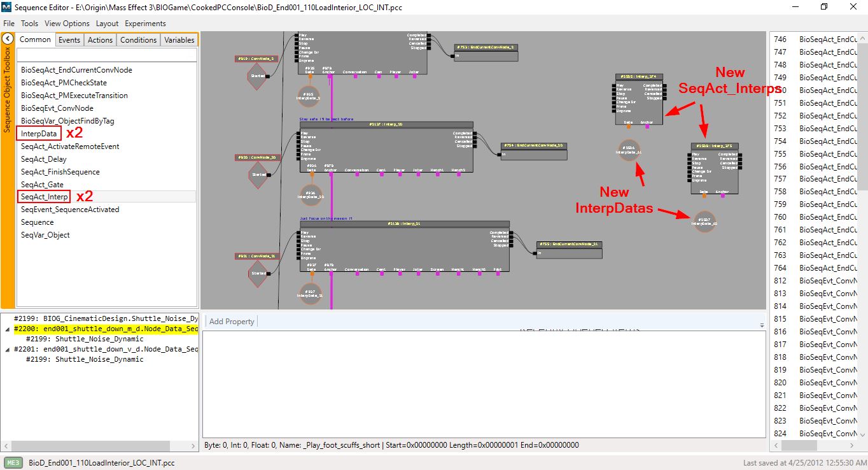Collapse the Sequence Object Toolbox with the arrow icon
This screenshot has width=868, height=470.
(8, 39)
